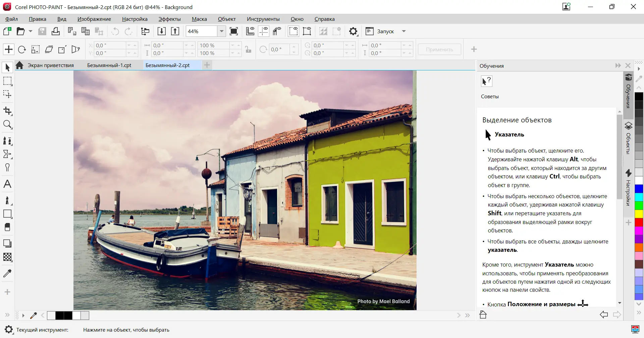644x338 pixels.
Task: Open the Эффекты menu
Action: coord(169,19)
